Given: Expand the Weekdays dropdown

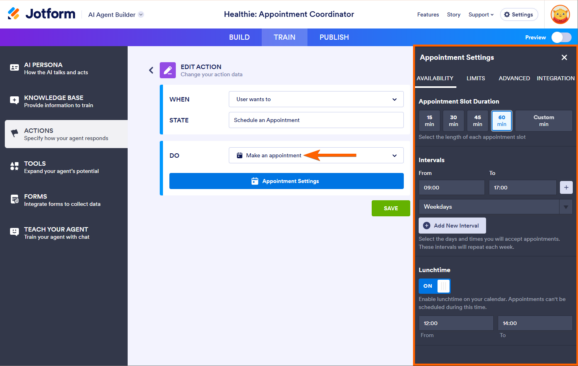Looking at the screenshot, I should click(x=495, y=207).
